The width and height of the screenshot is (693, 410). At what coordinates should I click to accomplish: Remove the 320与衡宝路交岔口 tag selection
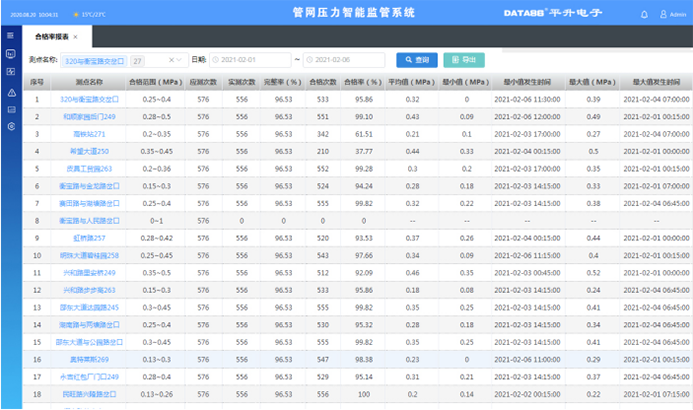point(94,61)
